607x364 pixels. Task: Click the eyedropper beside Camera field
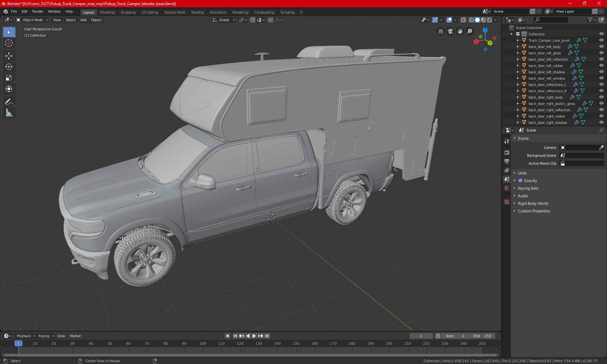601,148
